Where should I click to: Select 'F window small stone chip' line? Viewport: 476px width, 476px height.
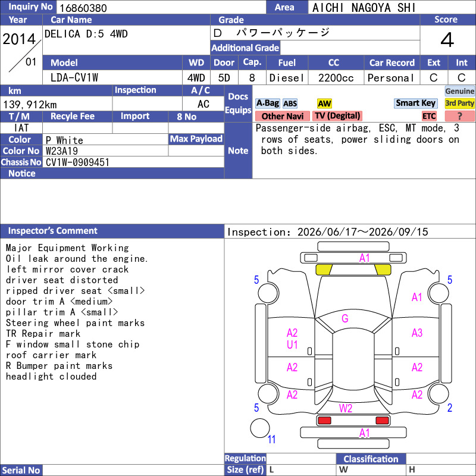click(x=73, y=345)
